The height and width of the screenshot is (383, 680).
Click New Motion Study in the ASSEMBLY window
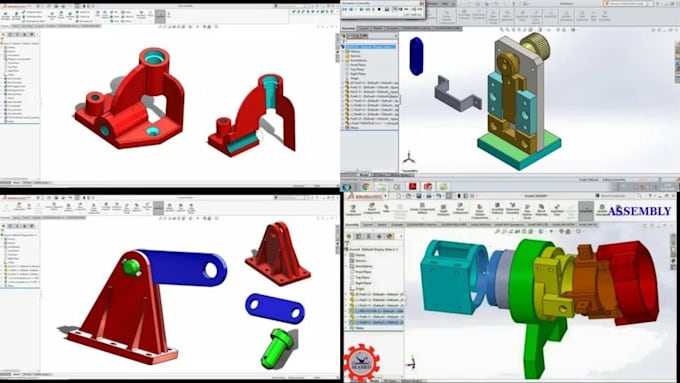tap(526, 213)
